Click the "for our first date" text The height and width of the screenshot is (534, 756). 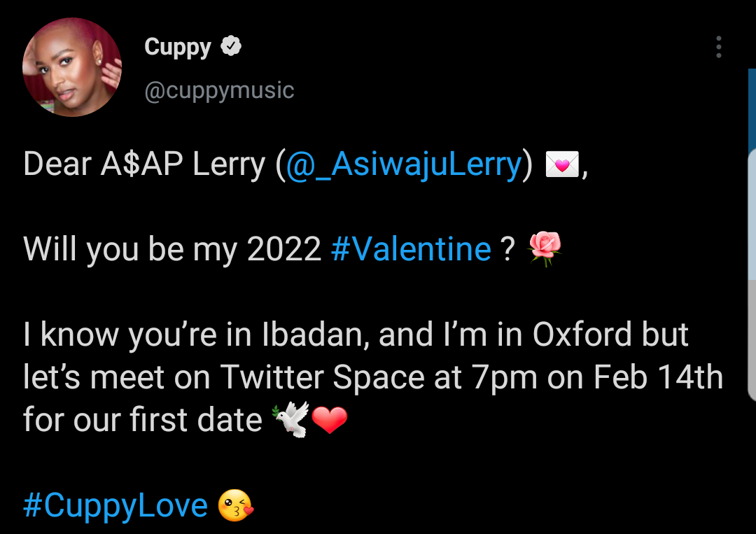(142, 421)
